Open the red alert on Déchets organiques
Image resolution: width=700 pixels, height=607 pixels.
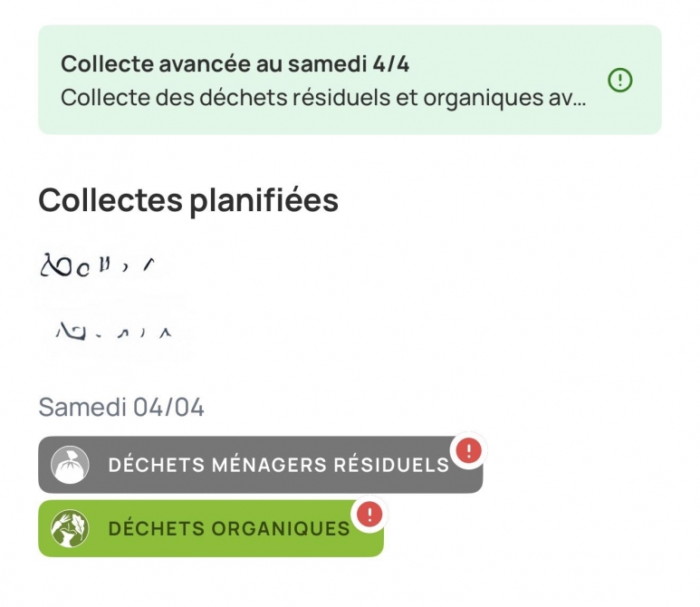(x=369, y=515)
